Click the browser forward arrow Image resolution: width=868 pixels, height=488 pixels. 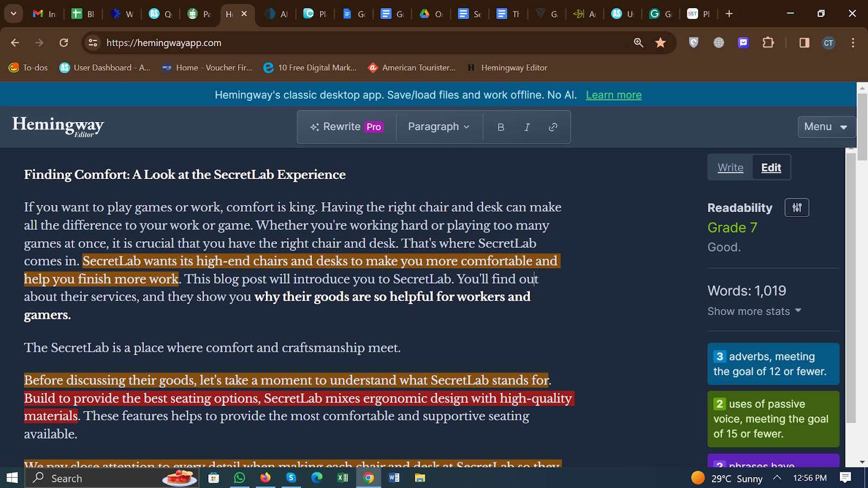coord(39,43)
